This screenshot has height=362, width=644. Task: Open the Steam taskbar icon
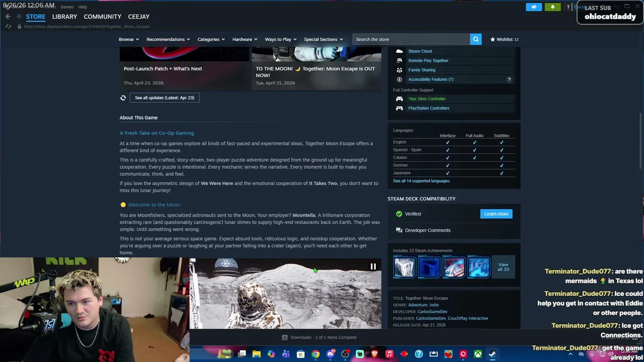492,354
